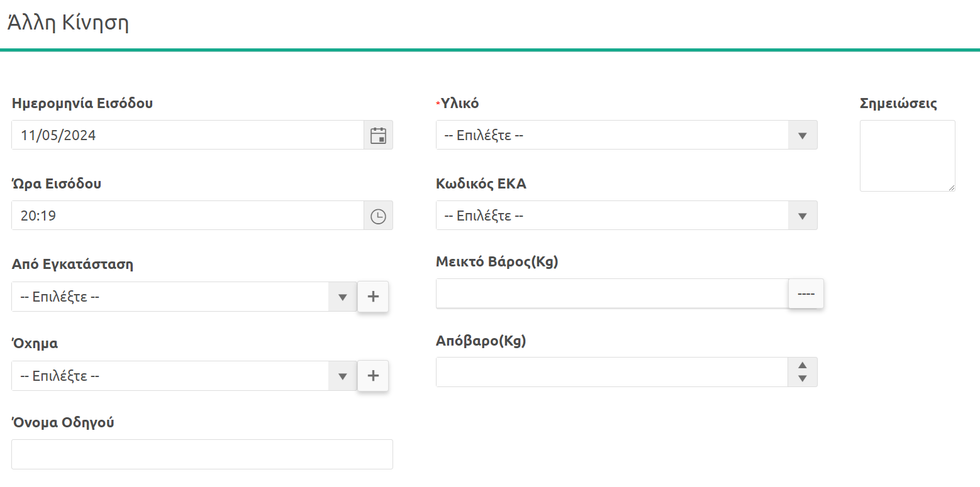Viewport: 980px width, 487px height.
Task: Open the calendar picker for Ημερομηνία Εισόδου
Action: (378, 135)
